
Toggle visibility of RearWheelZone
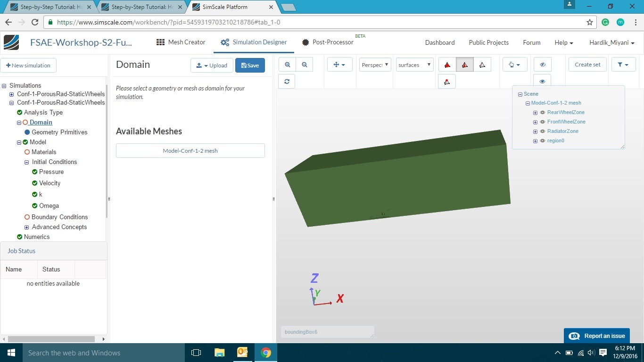(543, 113)
